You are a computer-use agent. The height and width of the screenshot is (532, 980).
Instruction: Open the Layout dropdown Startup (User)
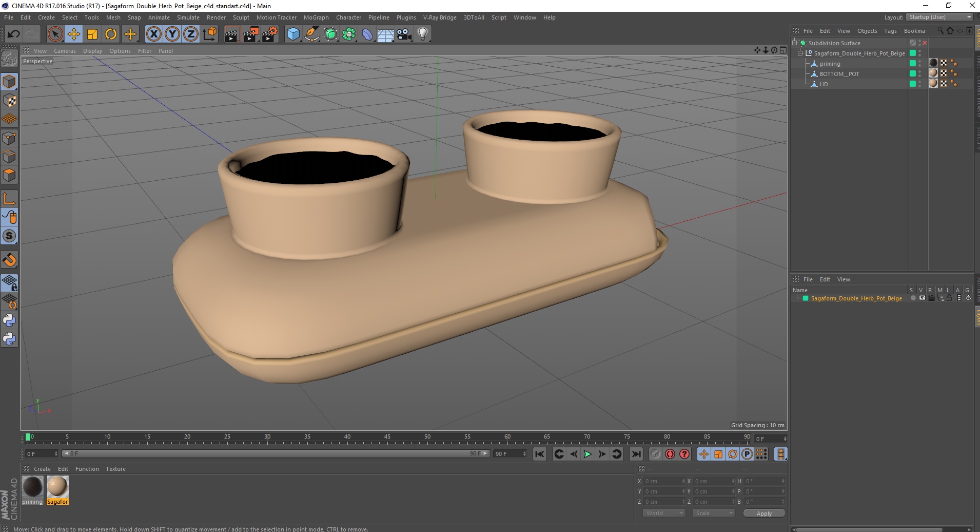(x=939, y=17)
